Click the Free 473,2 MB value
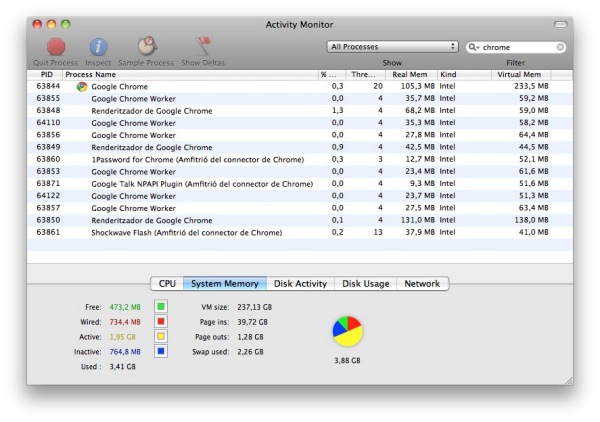Viewport: 600px width, 422px height. click(x=125, y=307)
